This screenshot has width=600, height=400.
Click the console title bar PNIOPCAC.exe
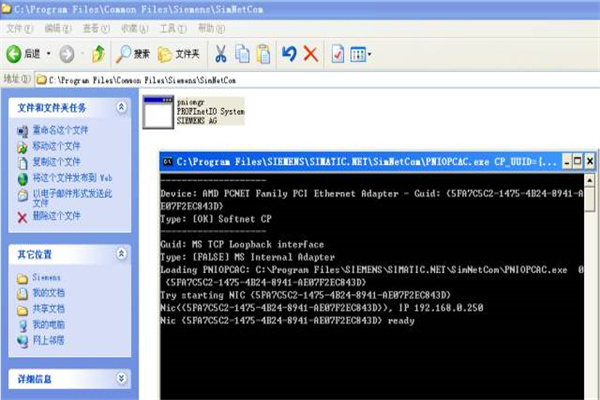[367, 162]
